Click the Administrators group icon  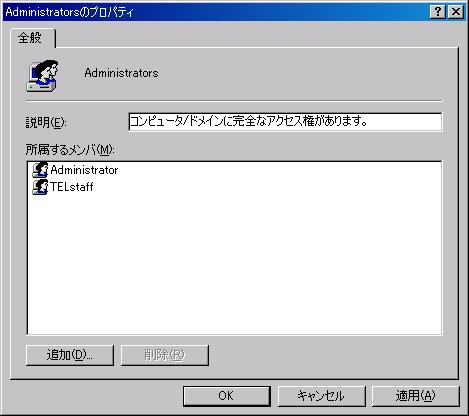(x=42, y=76)
